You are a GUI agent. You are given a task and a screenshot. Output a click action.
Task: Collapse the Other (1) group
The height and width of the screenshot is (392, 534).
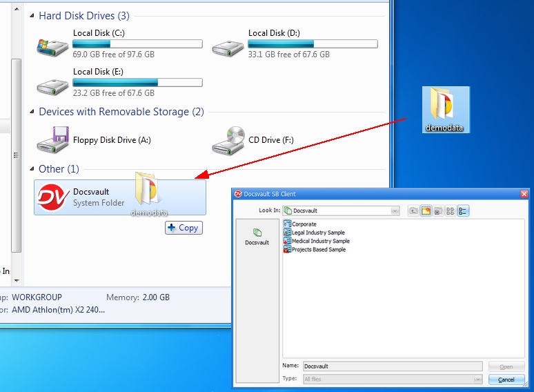point(32,168)
